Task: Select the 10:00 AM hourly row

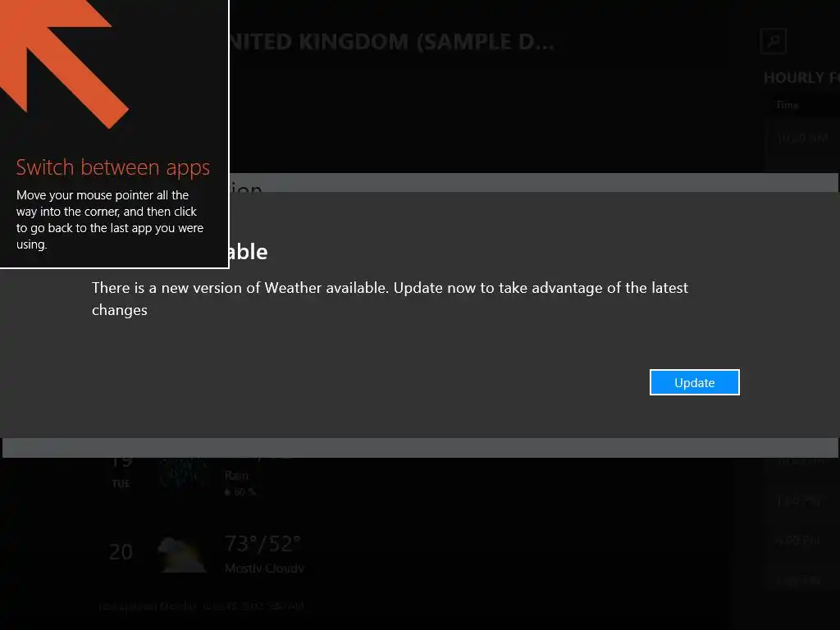Action: point(801,138)
